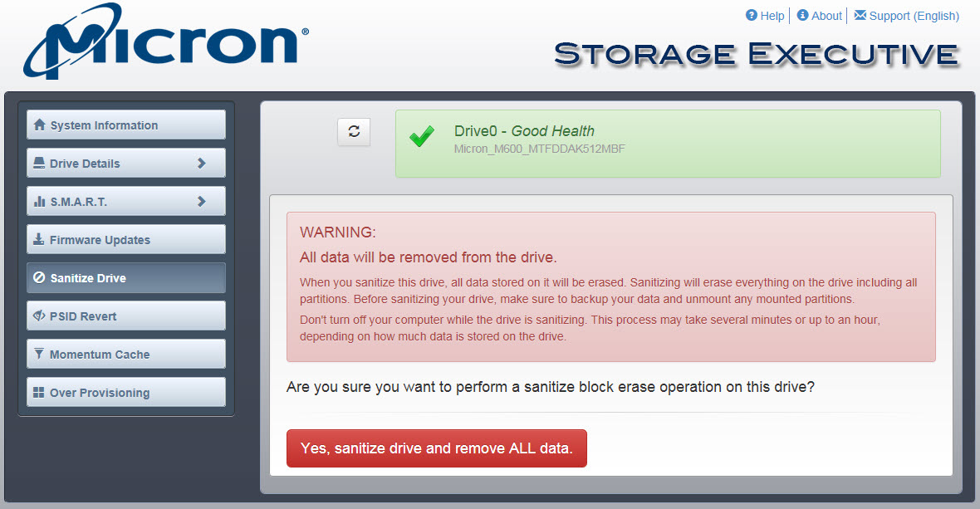The height and width of the screenshot is (509, 980).
Task: Click the info icon next to About
Action: point(802,15)
